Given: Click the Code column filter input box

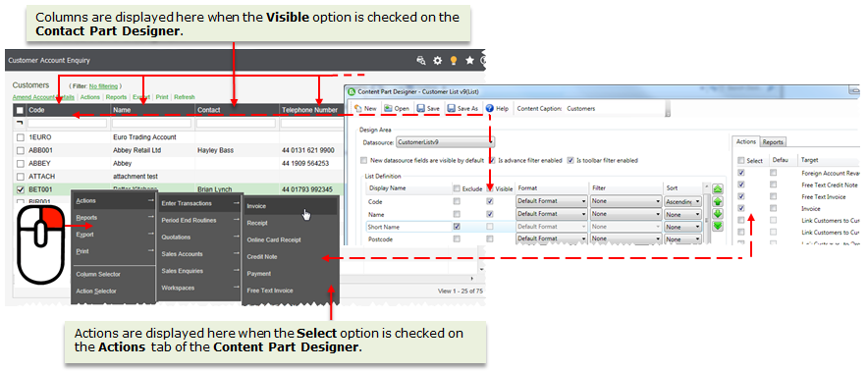Looking at the screenshot, I should (x=68, y=123).
